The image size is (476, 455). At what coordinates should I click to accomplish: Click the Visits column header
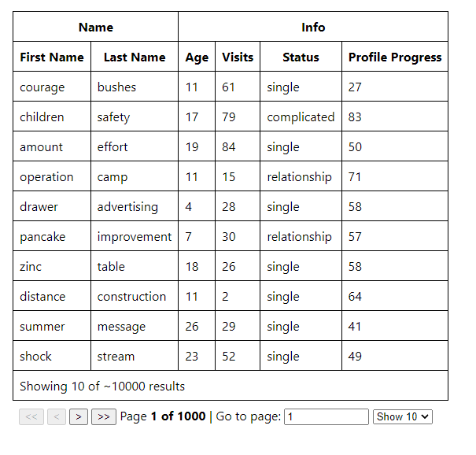pos(238,57)
